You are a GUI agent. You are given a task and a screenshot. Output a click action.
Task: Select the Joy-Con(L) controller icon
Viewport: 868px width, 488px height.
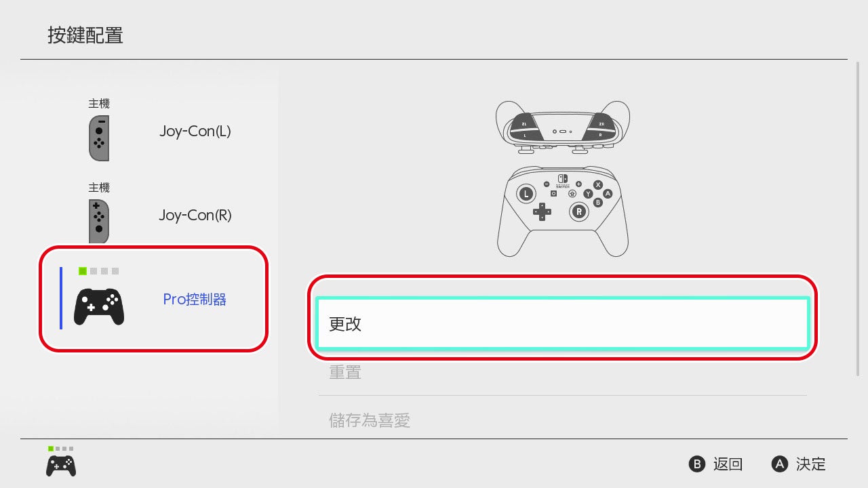click(x=99, y=138)
